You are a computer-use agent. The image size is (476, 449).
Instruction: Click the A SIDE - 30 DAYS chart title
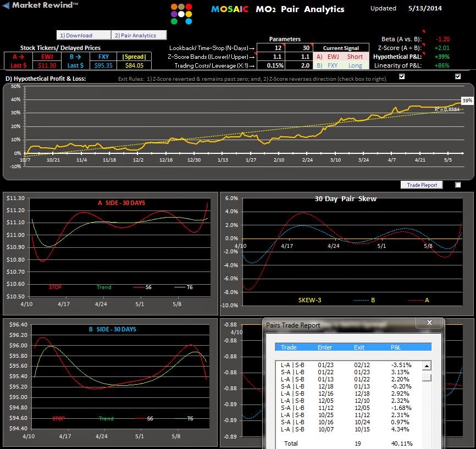[x=121, y=203]
